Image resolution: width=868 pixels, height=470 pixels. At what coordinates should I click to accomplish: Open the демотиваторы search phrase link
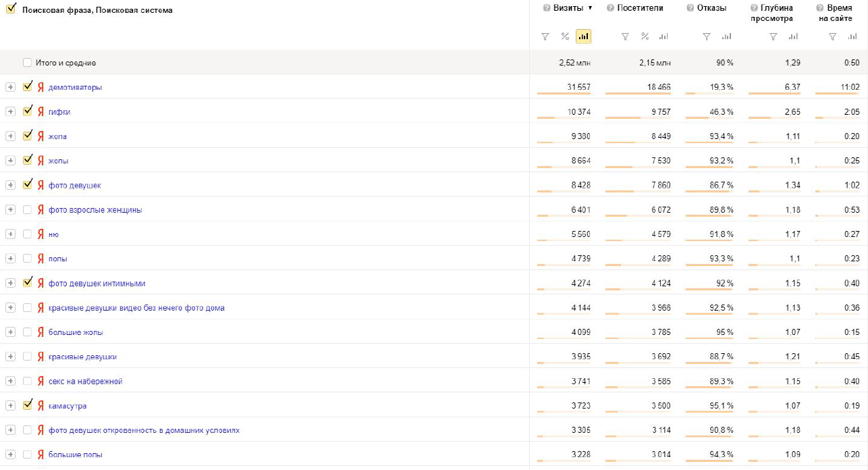[x=75, y=88]
